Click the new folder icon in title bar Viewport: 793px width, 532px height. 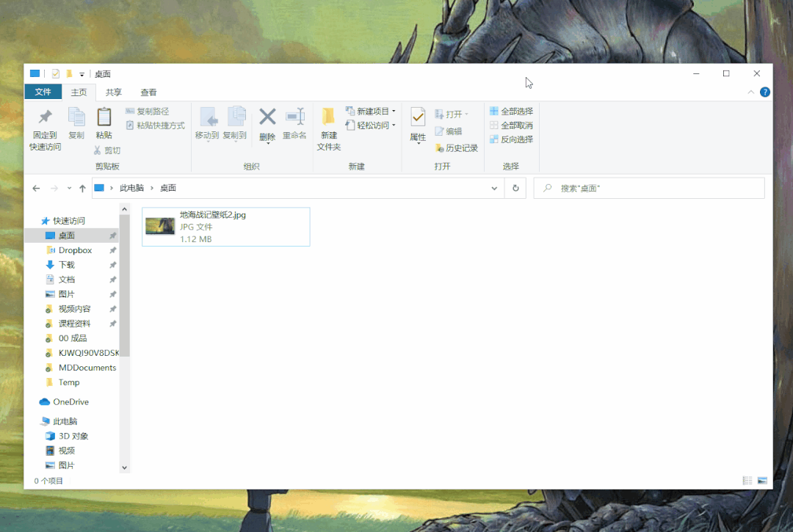69,74
